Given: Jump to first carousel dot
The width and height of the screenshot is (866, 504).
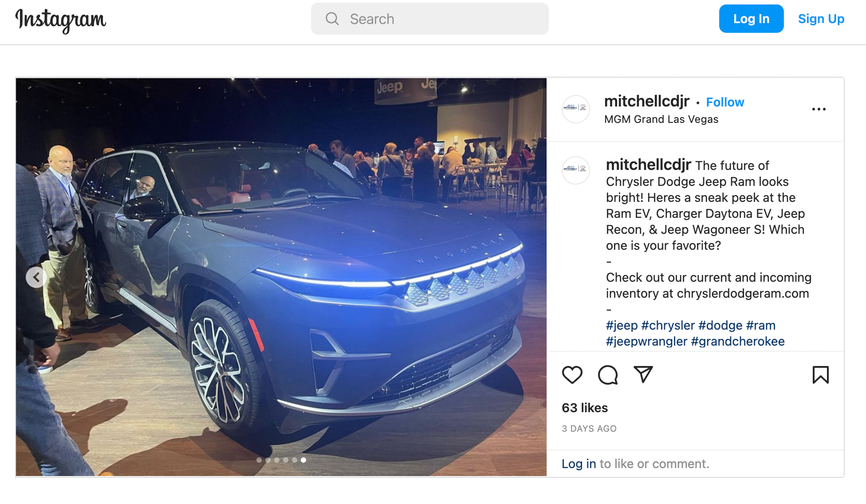Looking at the screenshot, I should coord(259,460).
